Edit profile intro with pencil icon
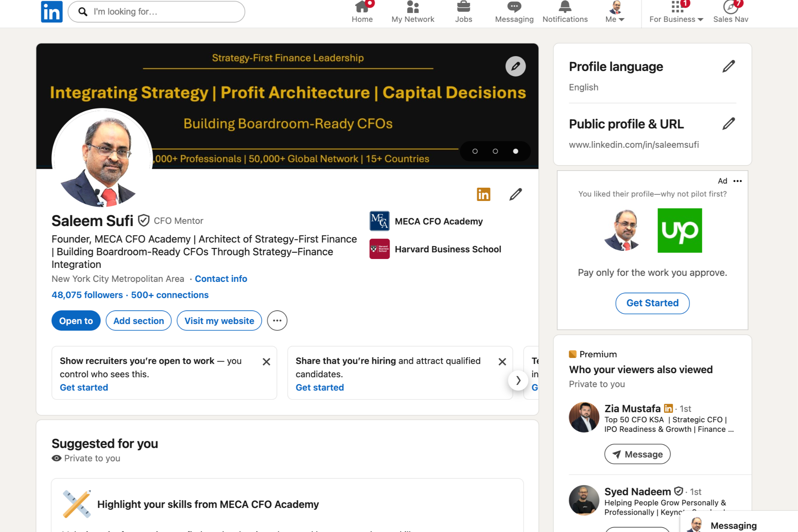Image resolution: width=798 pixels, height=532 pixels. pos(515,194)
